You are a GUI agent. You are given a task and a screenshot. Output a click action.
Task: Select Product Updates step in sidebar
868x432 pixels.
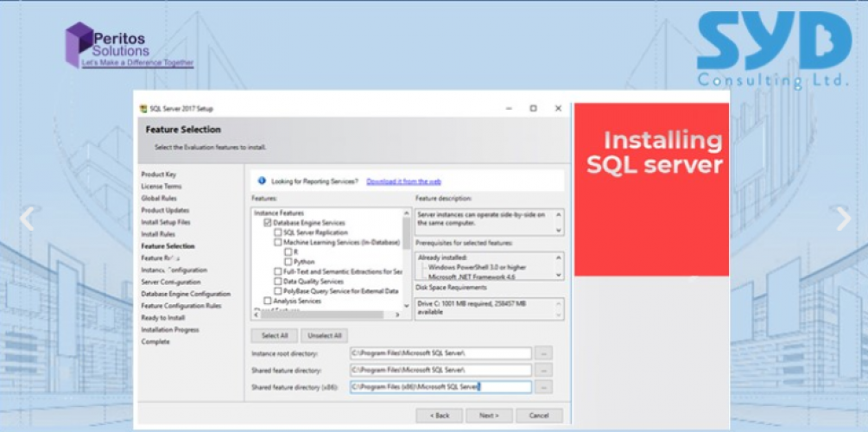click(x=165, y=211)
